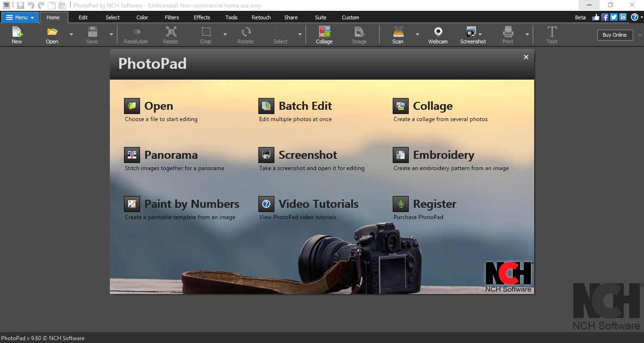Click the thumbs-up like icon
This screenshot has height=343, width=644.
coord(596,17)
